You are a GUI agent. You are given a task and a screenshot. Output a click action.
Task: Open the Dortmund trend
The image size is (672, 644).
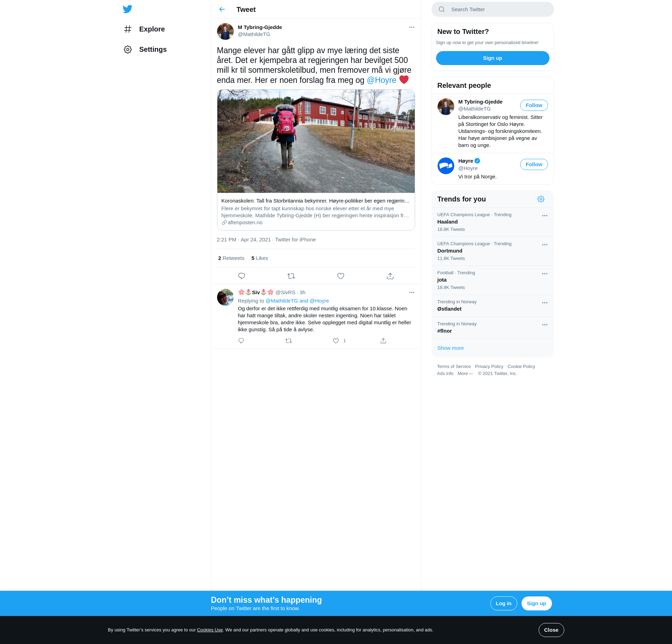click(x=492, y=251)
